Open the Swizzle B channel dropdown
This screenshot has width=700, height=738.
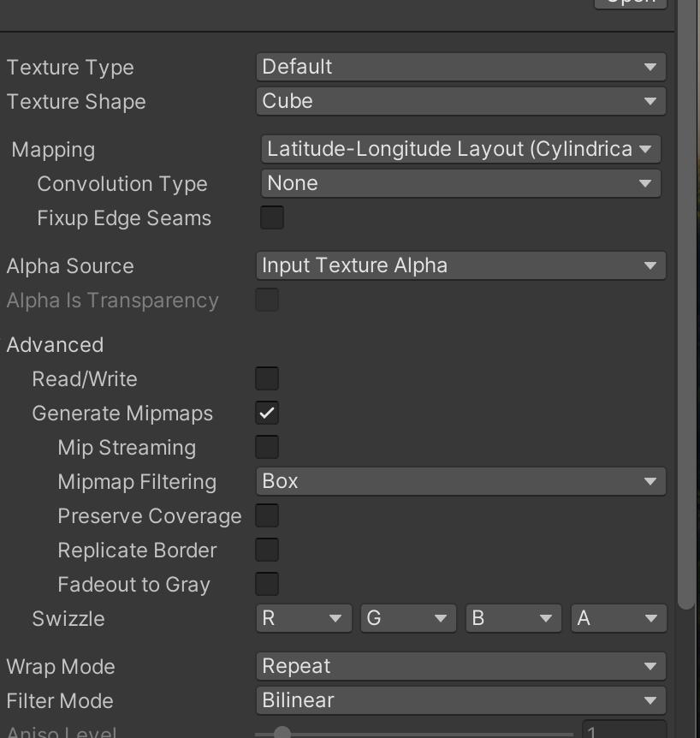[513, 618]
